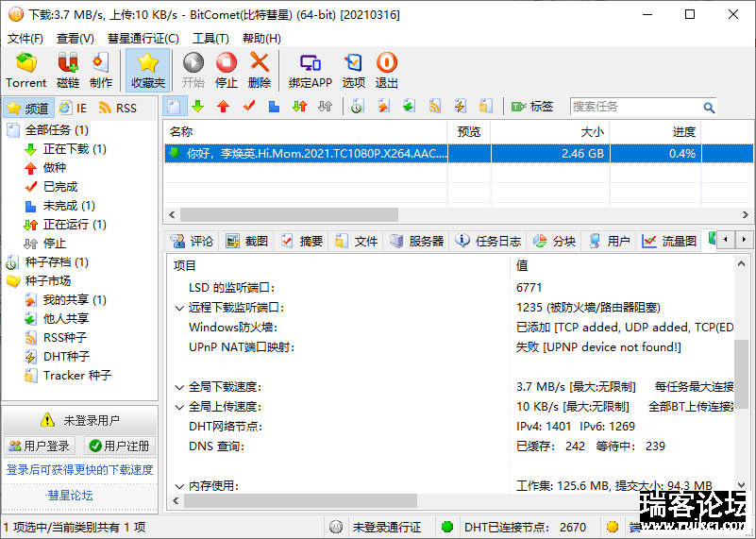
Task: Create a torrent with 制作 button
Action: pos(101,71)
